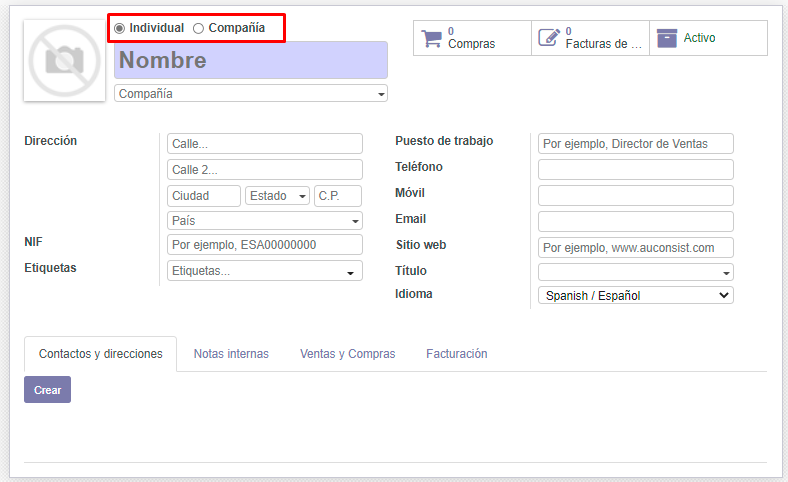This screenshot has height=482, width=788.
Task: Select the Individual radio button
Action: (x=120, y=28)
